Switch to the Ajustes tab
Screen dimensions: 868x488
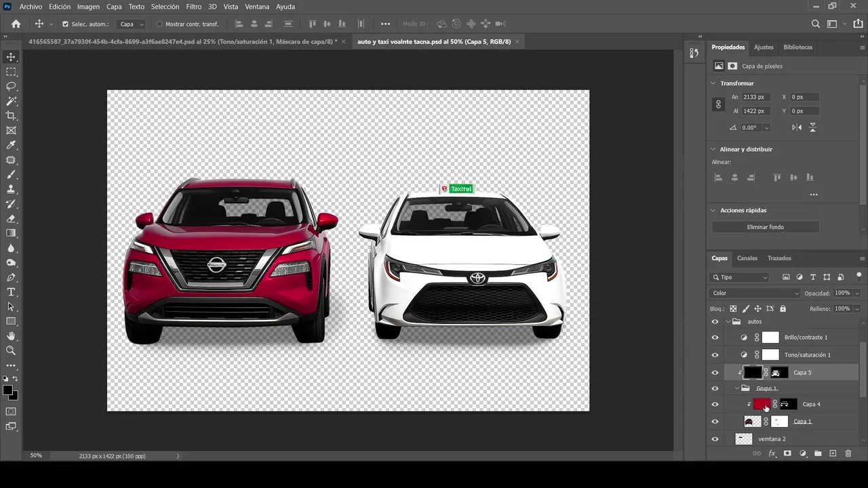764,47
